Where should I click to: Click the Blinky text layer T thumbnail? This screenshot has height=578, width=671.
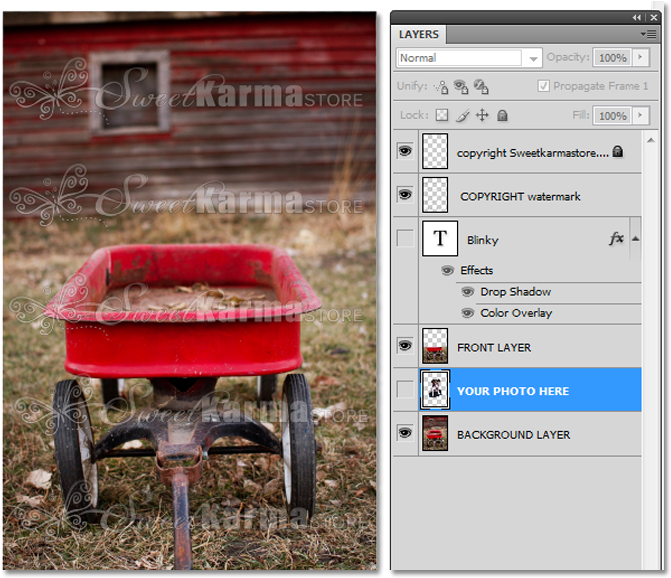(440, 238)
